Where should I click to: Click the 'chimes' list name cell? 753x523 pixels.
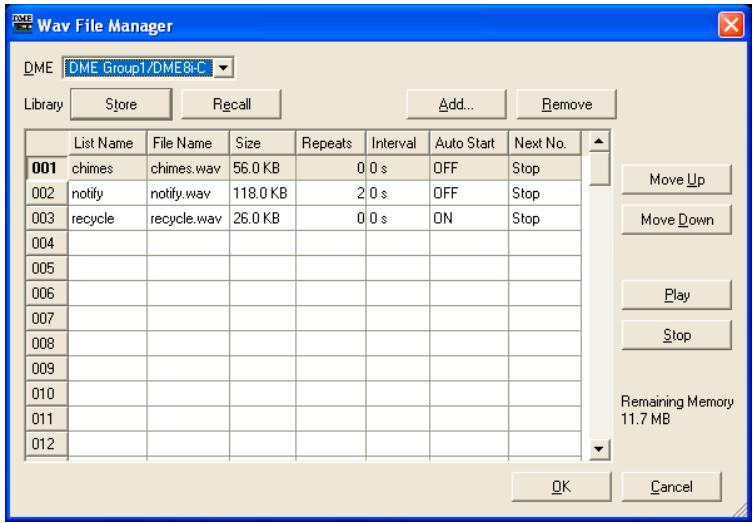pos(107,168)
